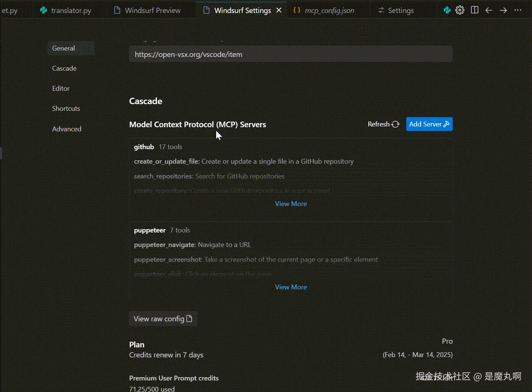Click the '17 tools' count label
Viewport: 532px width, 392px height.
coord(170,147)
